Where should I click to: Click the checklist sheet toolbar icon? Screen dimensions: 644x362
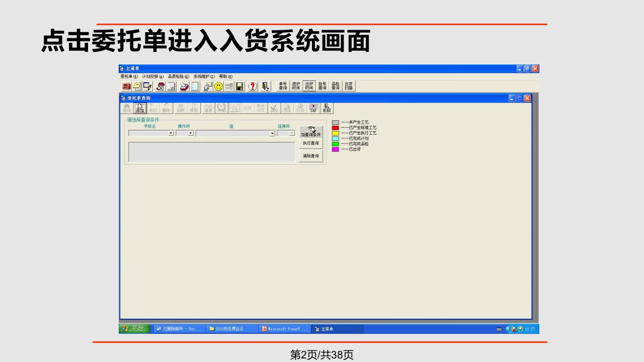pos(195,86)
